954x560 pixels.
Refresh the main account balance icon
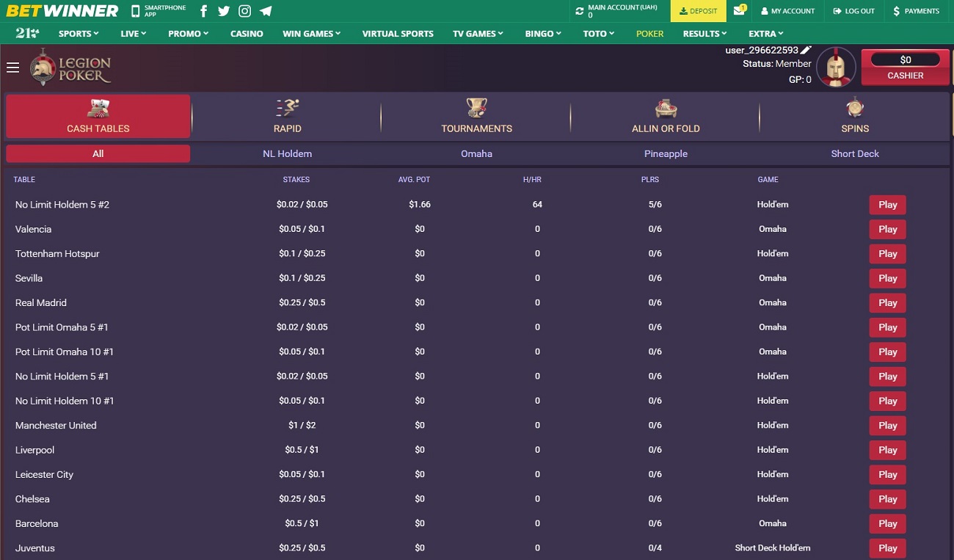(580, 11)
